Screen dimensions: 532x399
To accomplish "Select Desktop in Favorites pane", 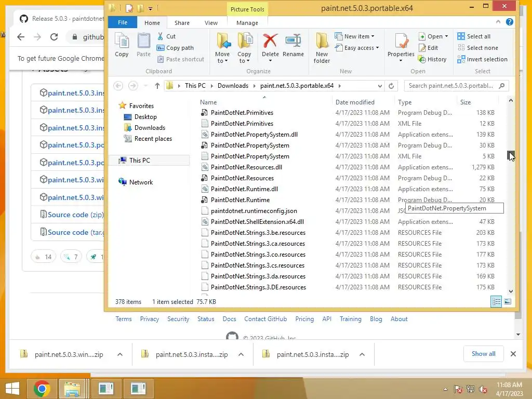I will tap(145, 117).
